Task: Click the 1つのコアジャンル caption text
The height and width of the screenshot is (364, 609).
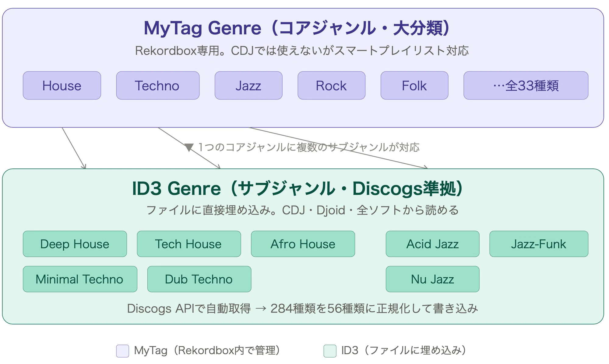Action: click(308, 147)
